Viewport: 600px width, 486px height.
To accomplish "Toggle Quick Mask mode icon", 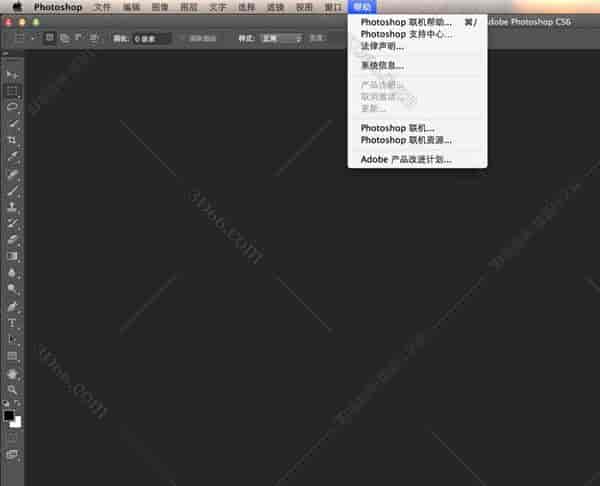I will 12,437.
